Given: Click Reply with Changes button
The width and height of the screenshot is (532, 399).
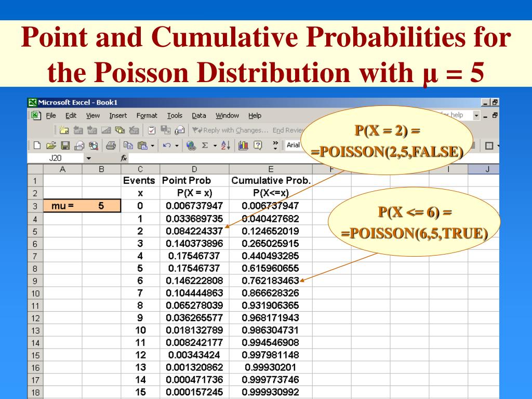Looking at the screenshot, I should pos(230,130).
